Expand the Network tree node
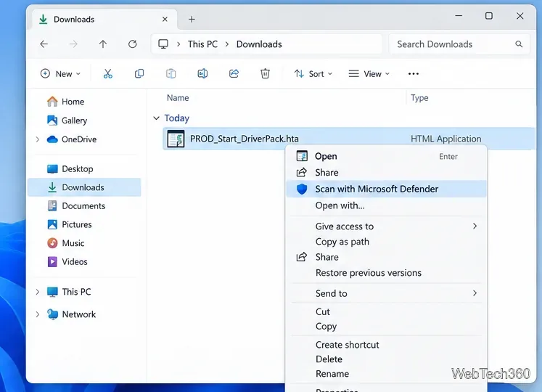Screen dimensions: 542x392 pyautogui.click(x=37, y=314)
